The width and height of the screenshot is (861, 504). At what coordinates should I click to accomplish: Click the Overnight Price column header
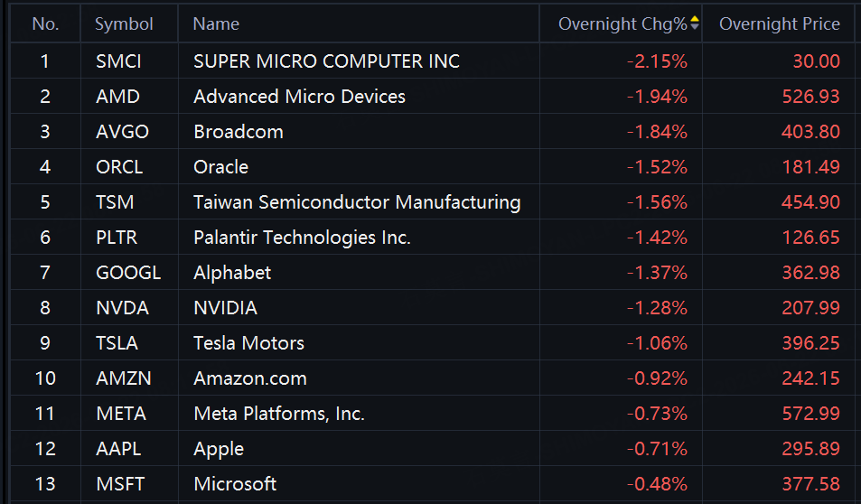coord(779,23)
